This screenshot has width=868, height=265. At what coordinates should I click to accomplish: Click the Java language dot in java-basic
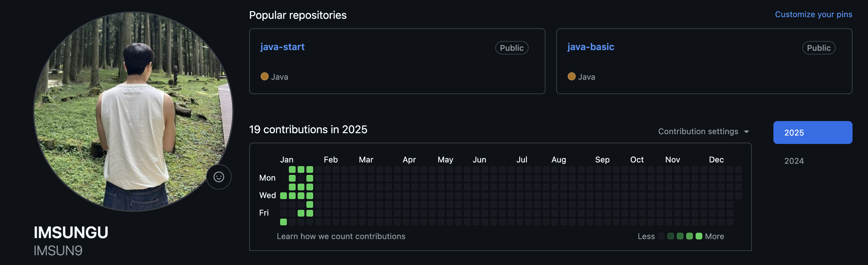[x=571, y=76]
